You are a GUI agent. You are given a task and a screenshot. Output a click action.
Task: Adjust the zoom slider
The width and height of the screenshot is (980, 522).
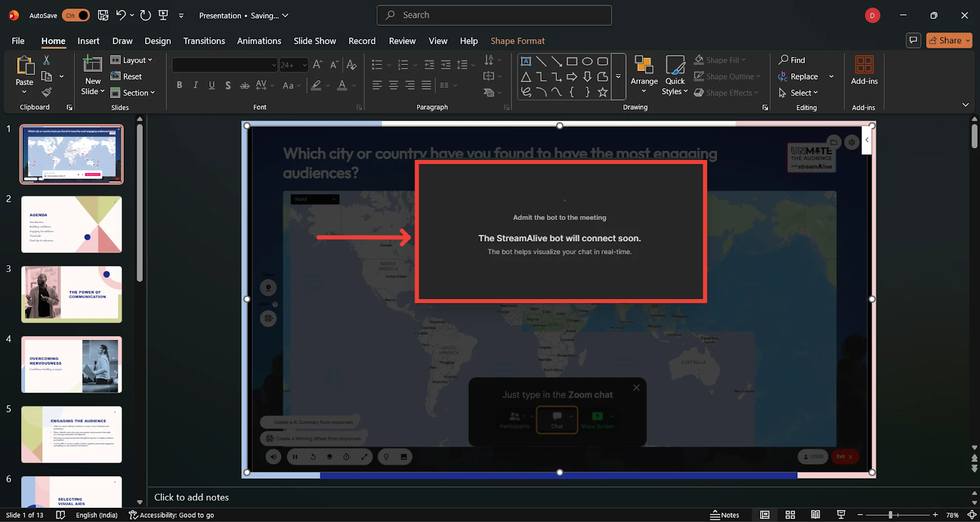(897, 515)
